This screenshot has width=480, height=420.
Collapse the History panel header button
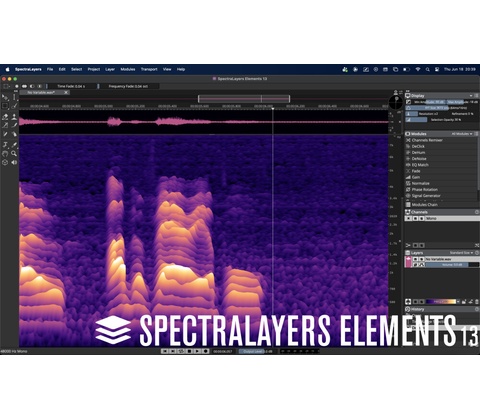point(477,309)
